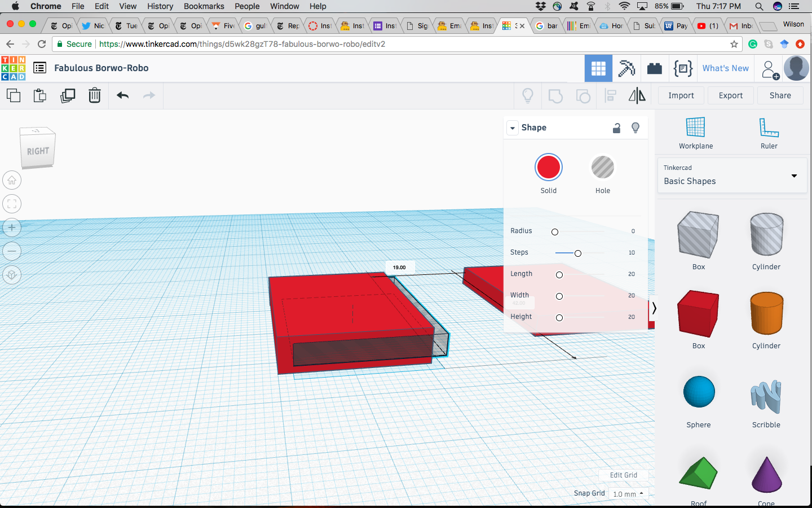Open the Basic Shapes library dropdown
This screenshot has height=508, width=812.
pyautogui.click(x=732, y=176)
